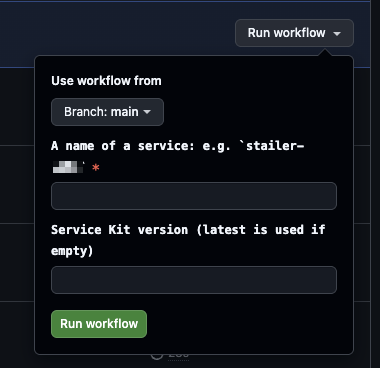
Task: Click the green Run workflow button
Action: (x=99, y=324)
